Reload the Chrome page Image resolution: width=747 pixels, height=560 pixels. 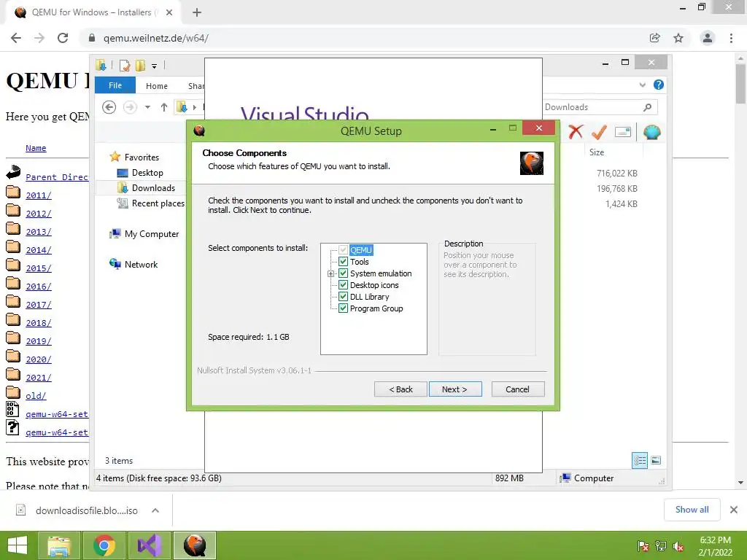[x=63, y=38]
